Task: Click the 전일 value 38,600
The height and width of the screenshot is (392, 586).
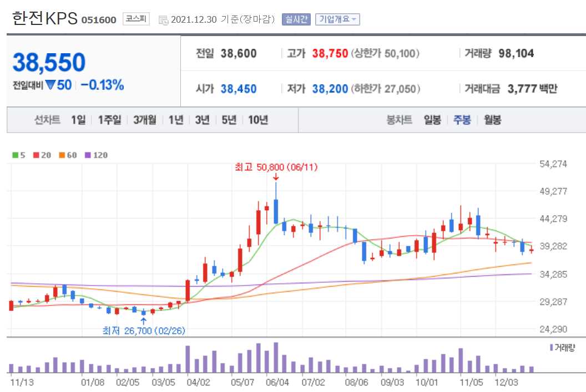Action: point(239,53)
